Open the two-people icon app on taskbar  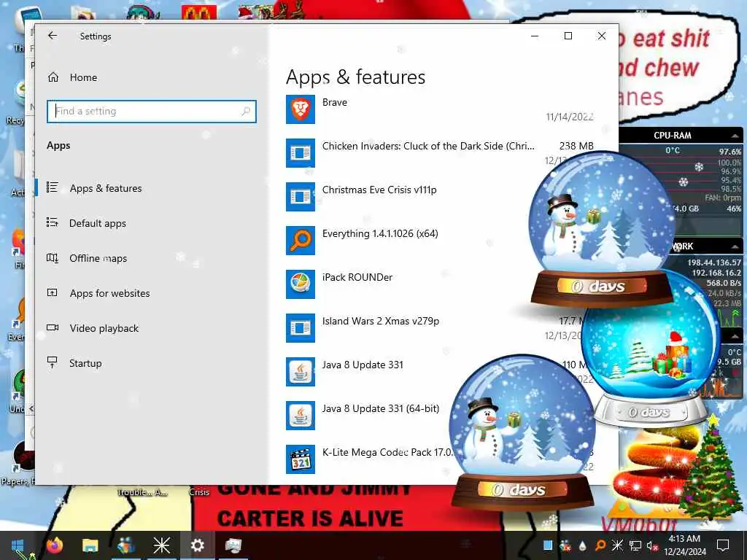[x=125, y=545]
